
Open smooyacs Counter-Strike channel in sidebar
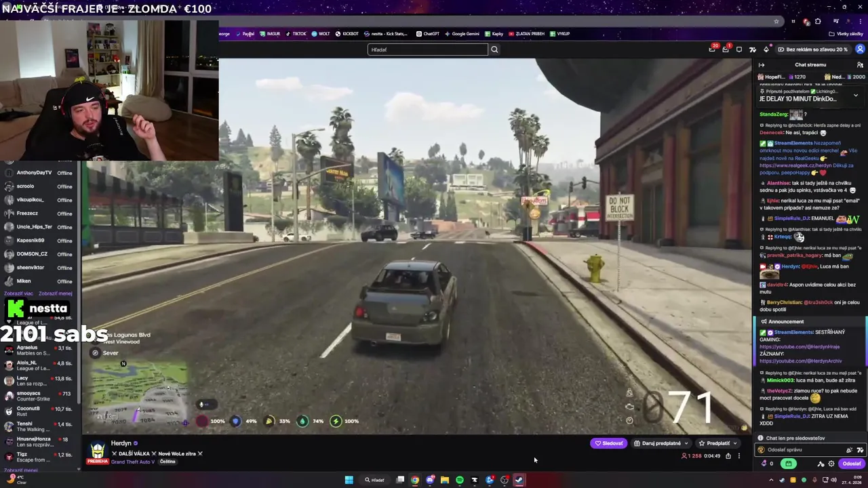tap(39, 396)
